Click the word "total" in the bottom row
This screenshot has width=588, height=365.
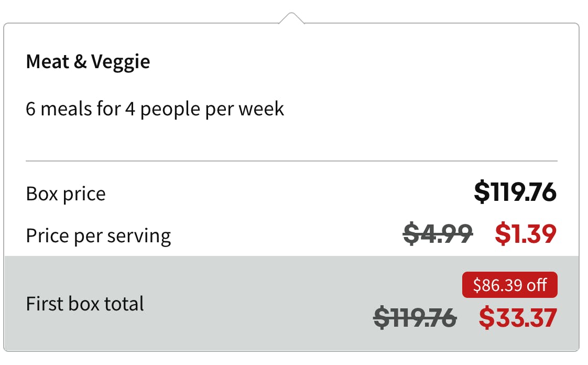click(125, 304)
